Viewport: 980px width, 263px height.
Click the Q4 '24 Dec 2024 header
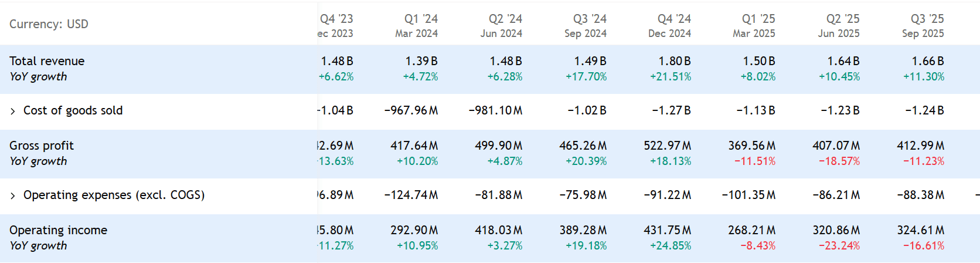click(x=671, y=26)
